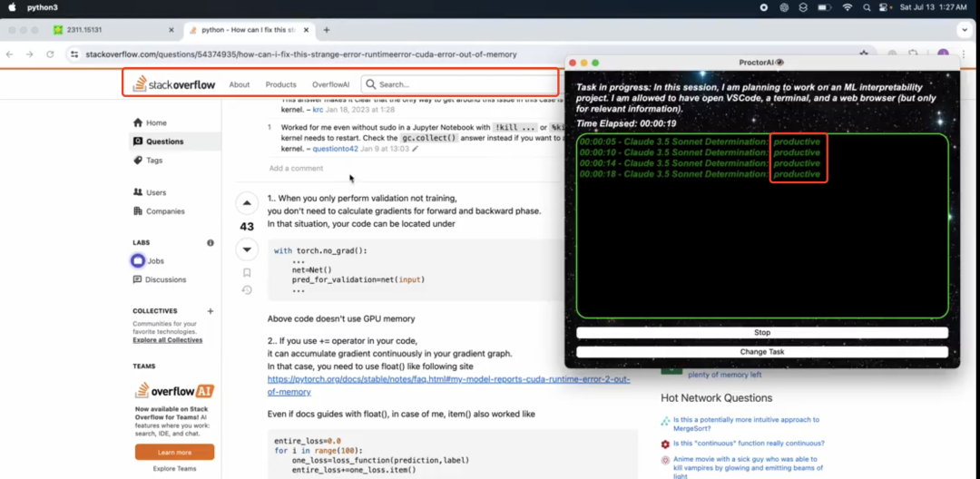Open questionto42 user profile link

[x=335, y=149]
